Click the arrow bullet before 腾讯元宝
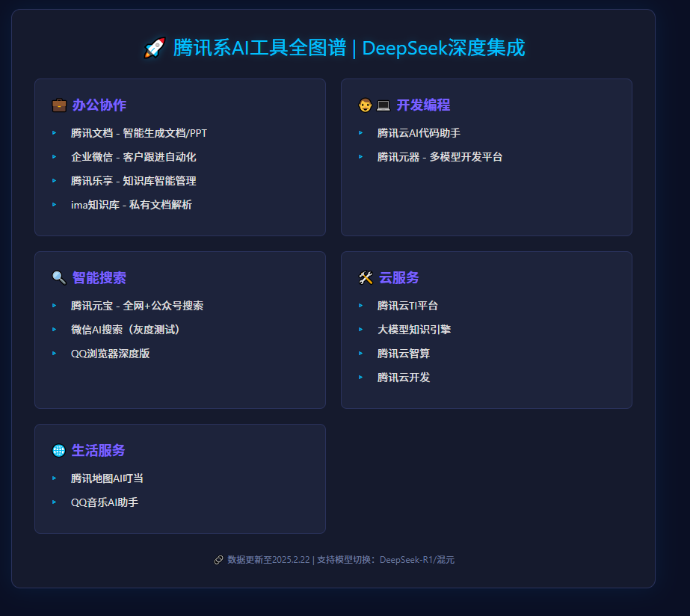This screenshot has height=616, width=690. 54,305
